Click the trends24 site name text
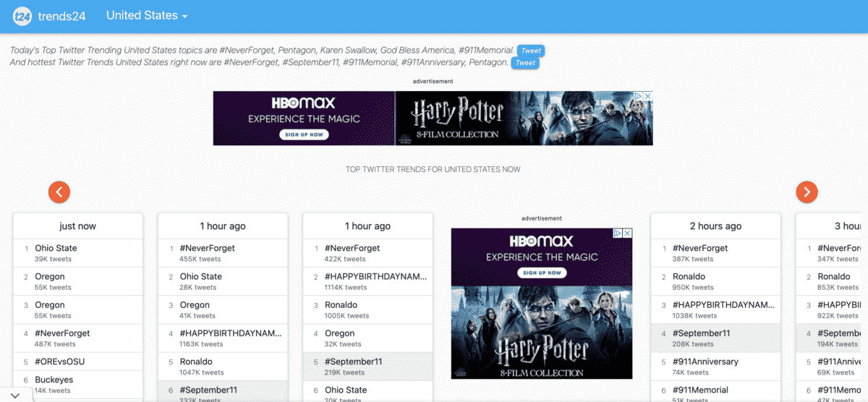Screen dimensions: 868x402 63,16
